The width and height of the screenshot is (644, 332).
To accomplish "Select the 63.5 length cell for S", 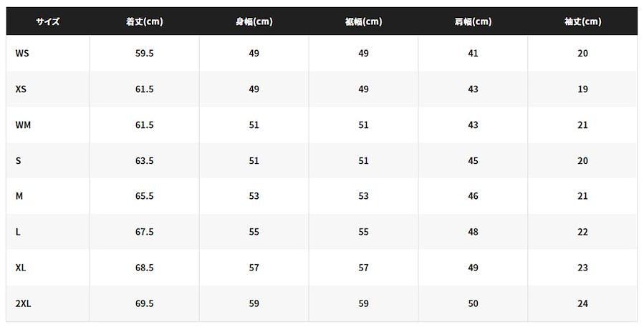I will pyautogui.click(x=144, y=161).
